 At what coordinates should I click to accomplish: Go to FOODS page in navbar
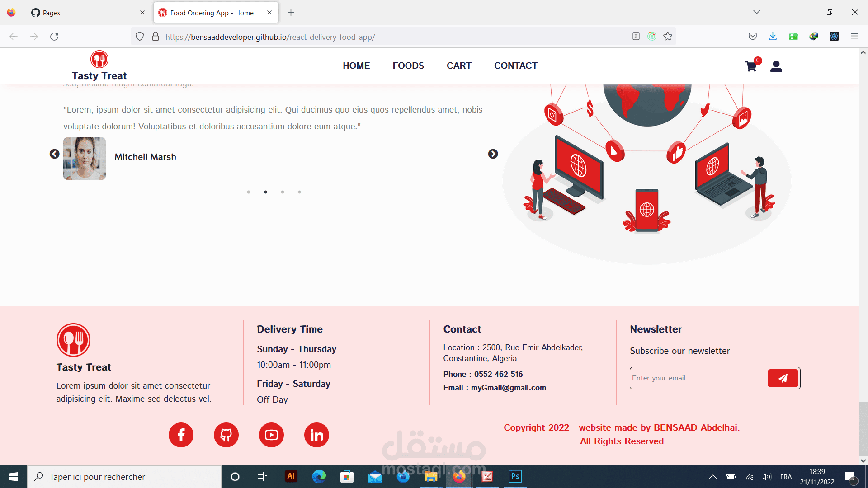coord(408,66)
